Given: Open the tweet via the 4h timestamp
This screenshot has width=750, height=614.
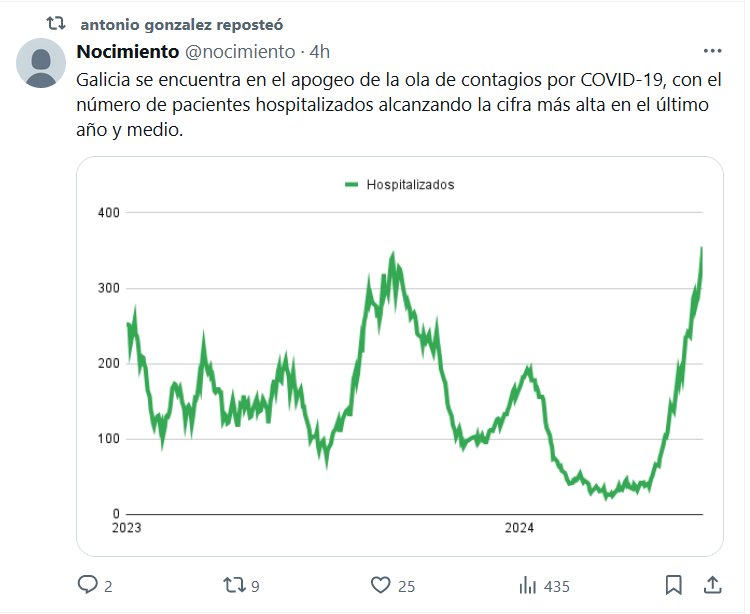Looking at the screenshot, I should pos(320,51).
